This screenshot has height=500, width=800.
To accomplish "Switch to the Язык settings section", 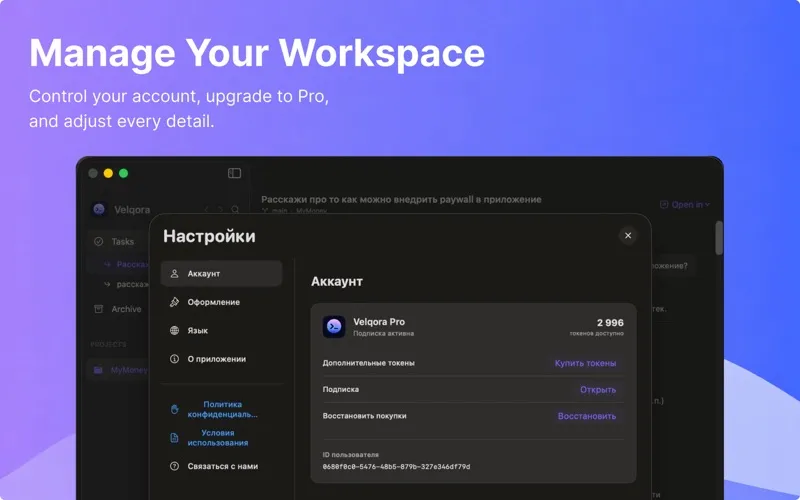I will 221,331.
